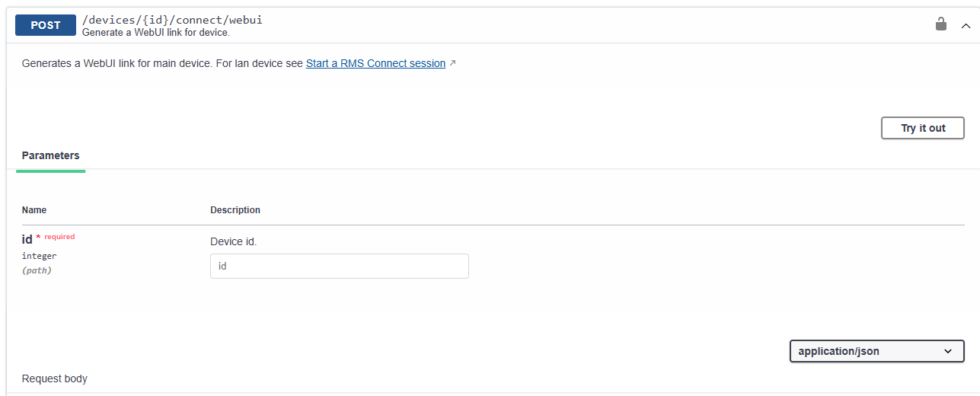Click the Name column header
This screenshot has height=396, width=980.
[x=34, y=210]
